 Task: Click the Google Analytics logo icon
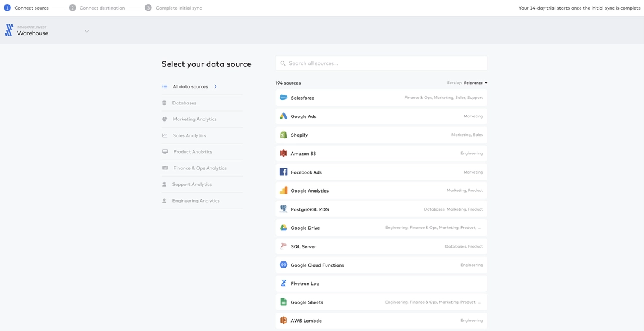283,191
